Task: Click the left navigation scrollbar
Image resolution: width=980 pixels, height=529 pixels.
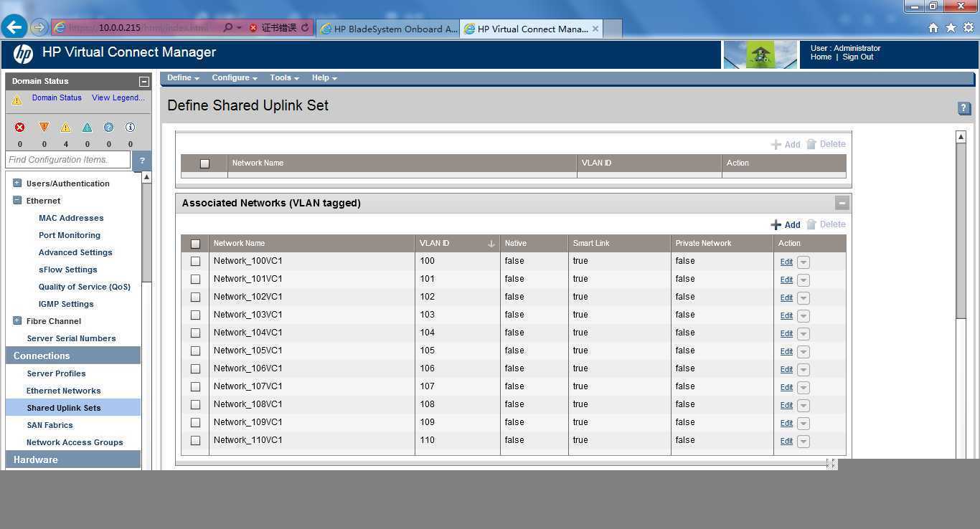Action: (146, 233)
